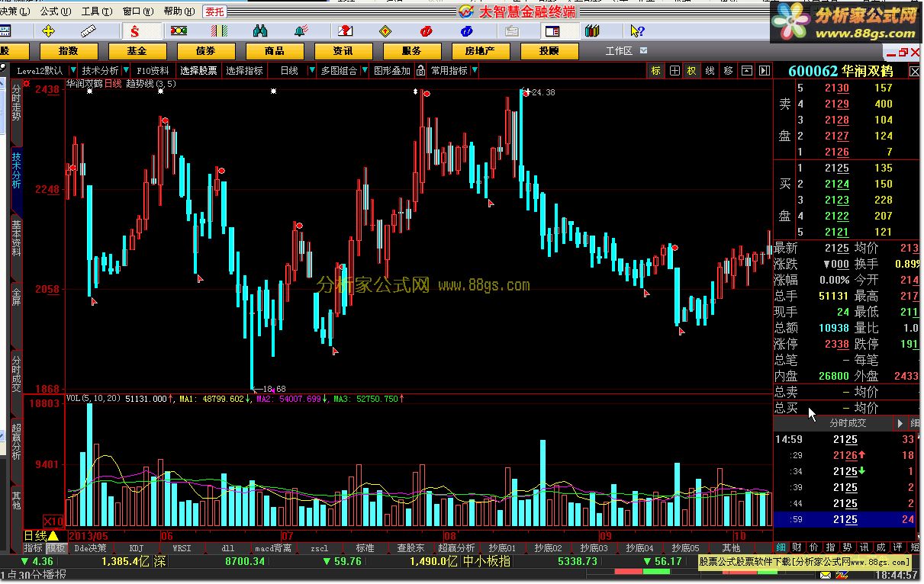Screen dimensions: 924x584
Task: Click the window layout toolbar icon
Action: (x=552, y=31)
